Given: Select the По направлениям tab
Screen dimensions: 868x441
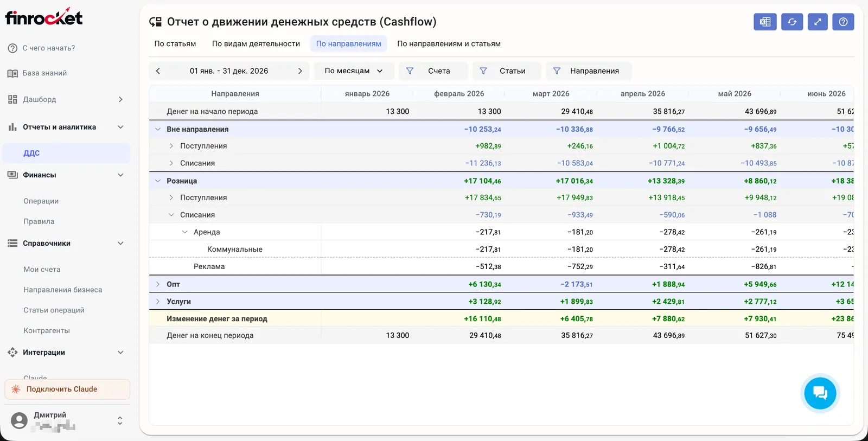Looking at the screenshot, I should [x=348, y=44].
